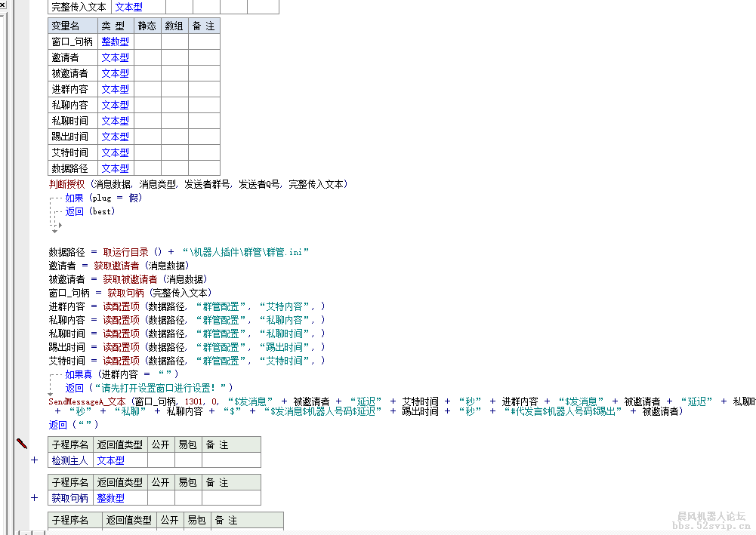The height and width of the screenshot is (535, 756).
Task: Toggle 公开 cell for 检测主人 subroutine
Action: click(x=161, y=460)
